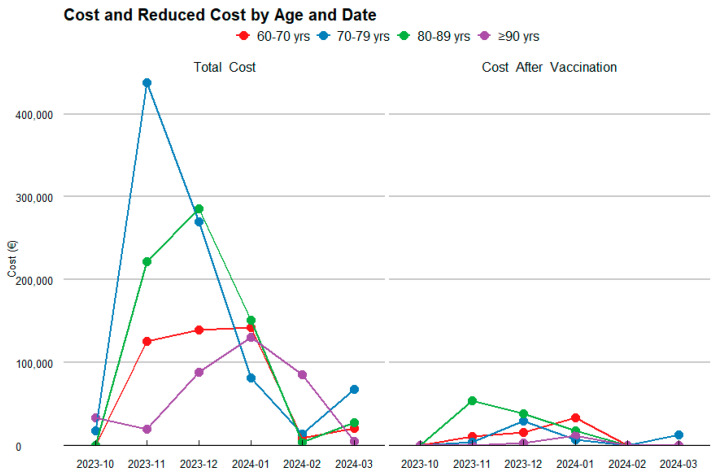Click the red point at 2024-01 in Cost After Vaccination
The width and height of the screenshot is (720, 476).
coord(575,418)
